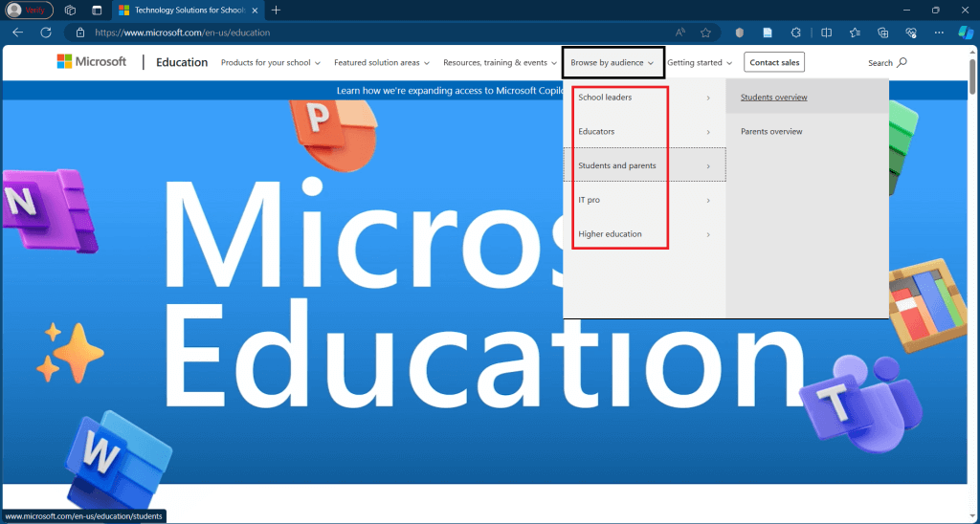The image size is (980, 524).
Task: Open Browser essentials heart icon
Action: [911, 33]
